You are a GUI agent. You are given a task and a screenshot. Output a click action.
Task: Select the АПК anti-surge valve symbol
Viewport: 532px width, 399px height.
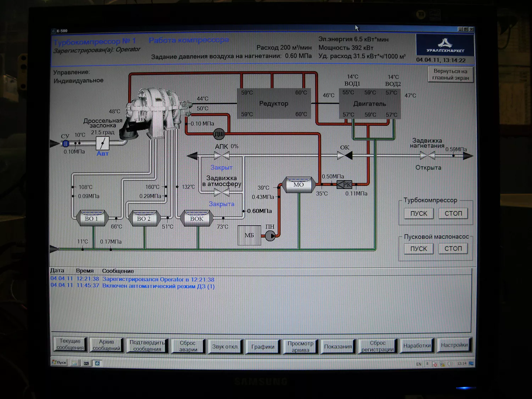point(222,155)
